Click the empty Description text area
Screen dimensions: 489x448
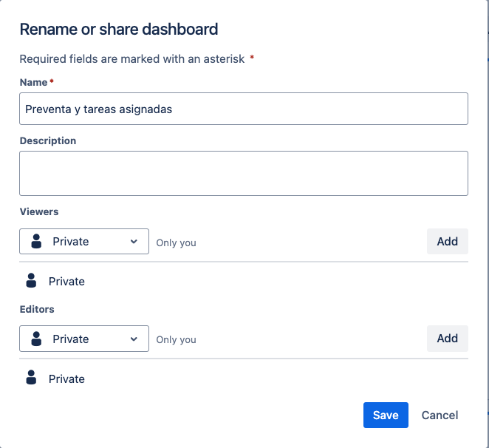point(244,173)
